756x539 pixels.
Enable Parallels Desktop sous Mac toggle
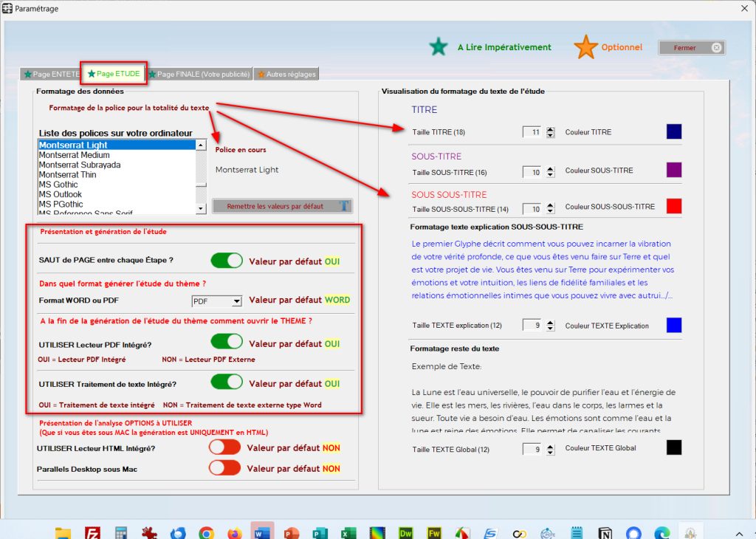point(224,467)
